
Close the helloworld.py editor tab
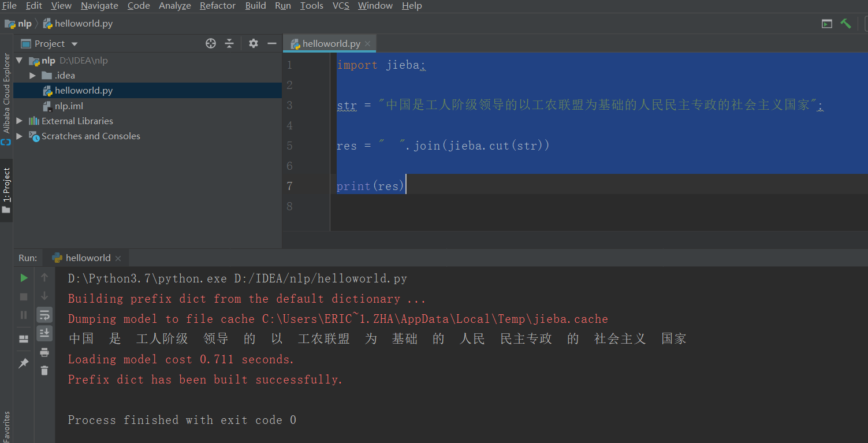point(368,43)
